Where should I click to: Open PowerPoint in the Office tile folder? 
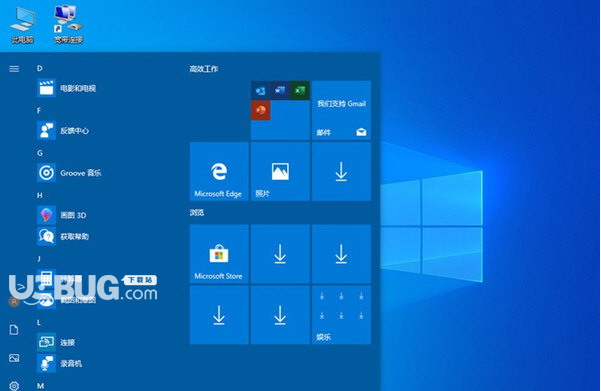(x=261, y=110)
